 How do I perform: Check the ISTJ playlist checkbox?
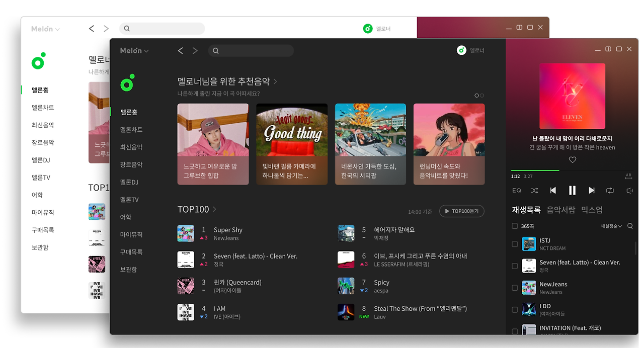click(x=515, y=244)
